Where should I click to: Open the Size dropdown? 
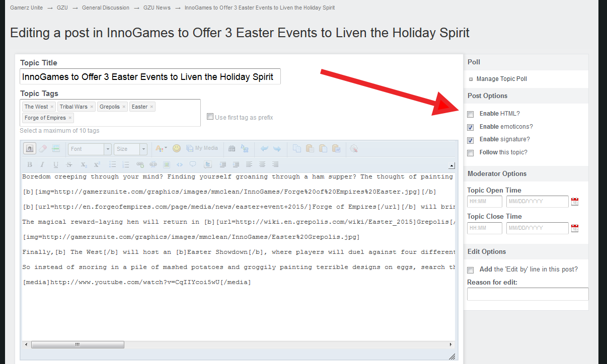click(x=130, y=149)
